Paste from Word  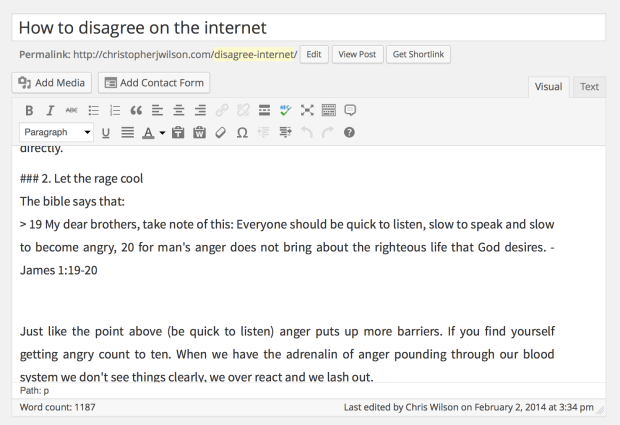click(x=199, y=132)
